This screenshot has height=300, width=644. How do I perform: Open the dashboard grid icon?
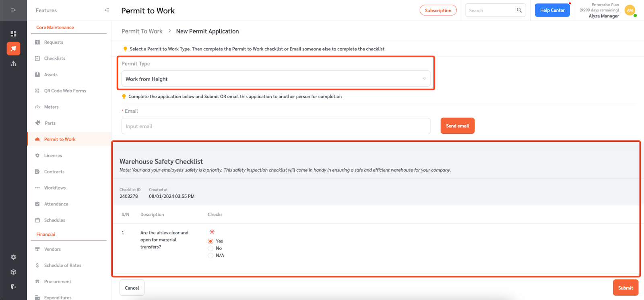coord(13,33)
